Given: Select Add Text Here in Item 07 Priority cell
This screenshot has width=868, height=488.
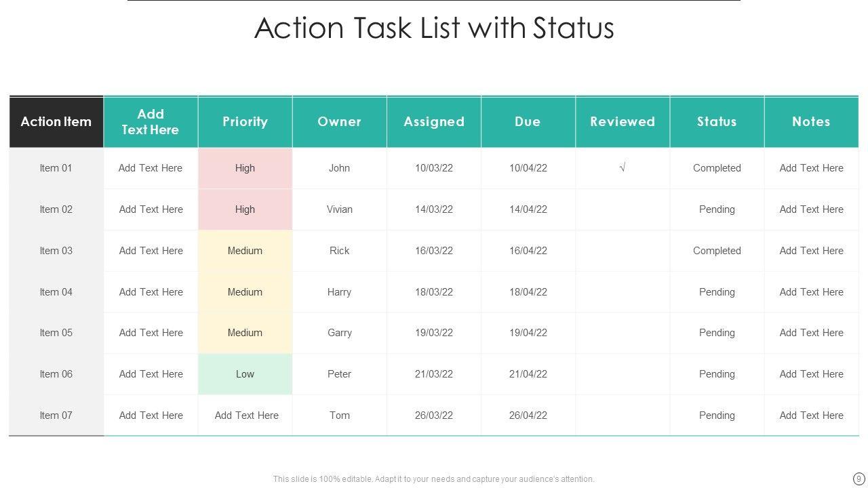Looking at the screenshot, I should click(246, 415).
